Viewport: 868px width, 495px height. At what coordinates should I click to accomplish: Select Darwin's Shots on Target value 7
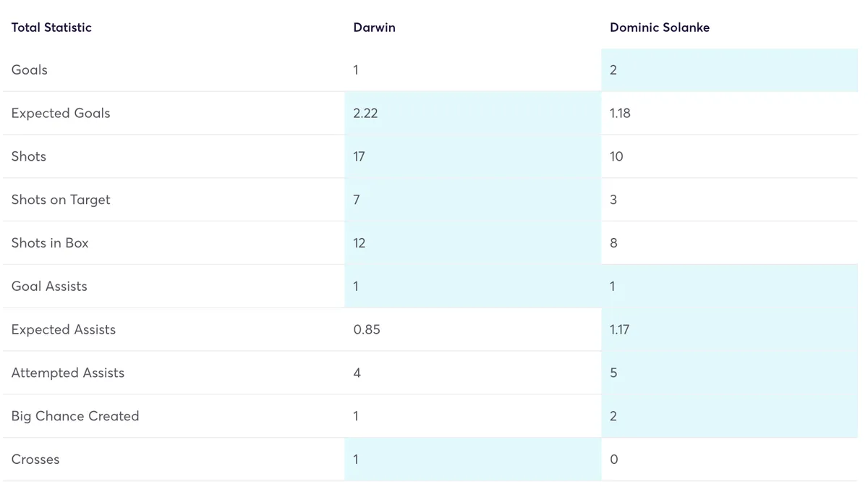pos(357,200)
